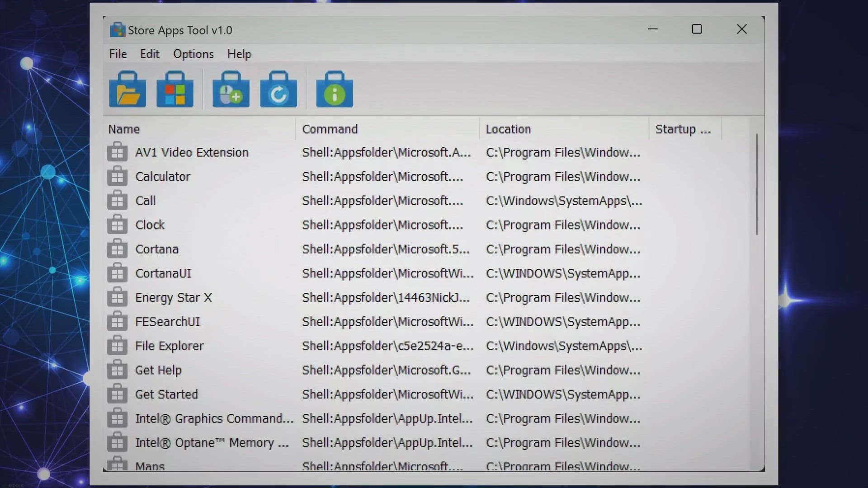Click the Startup column header

click(685, 129)
